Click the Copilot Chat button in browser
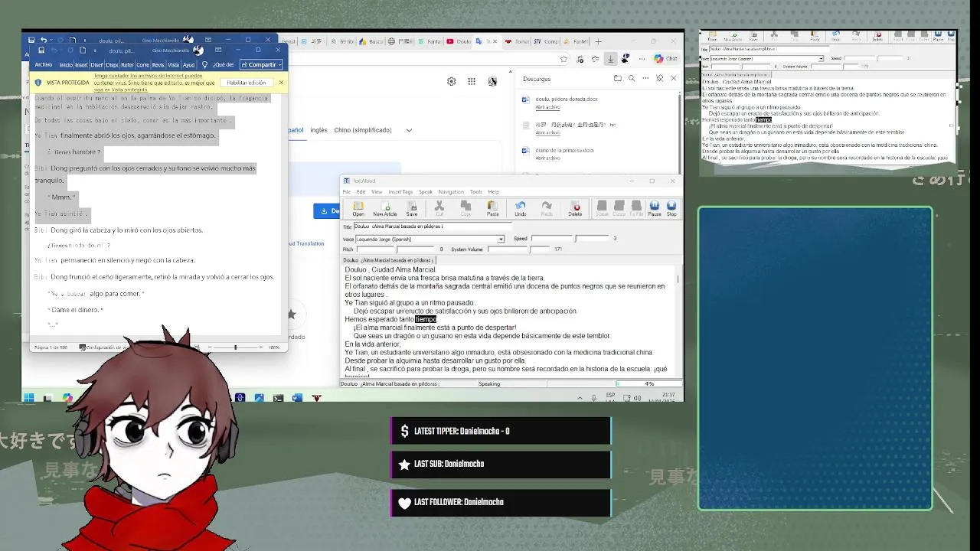Screen dimensions: 980x551 [x=665, y=59]
